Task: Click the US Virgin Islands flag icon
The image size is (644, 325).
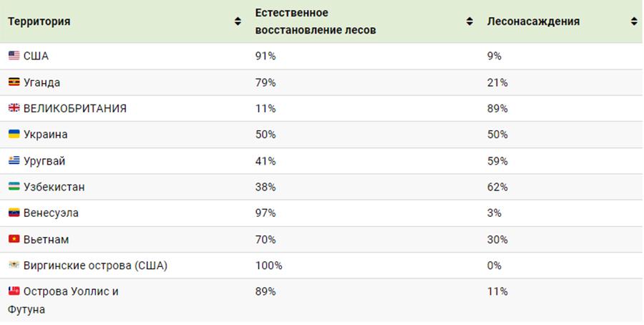Action: [14, 265]
